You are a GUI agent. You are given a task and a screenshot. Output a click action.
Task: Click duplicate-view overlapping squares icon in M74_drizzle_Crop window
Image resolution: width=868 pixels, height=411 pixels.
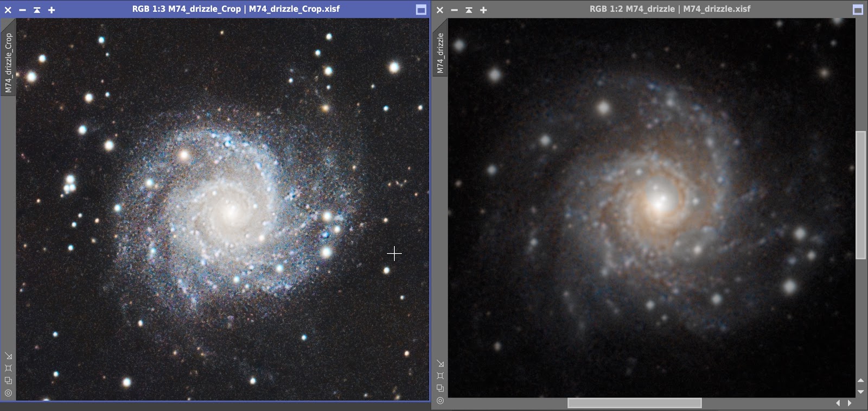pos(8,381)
